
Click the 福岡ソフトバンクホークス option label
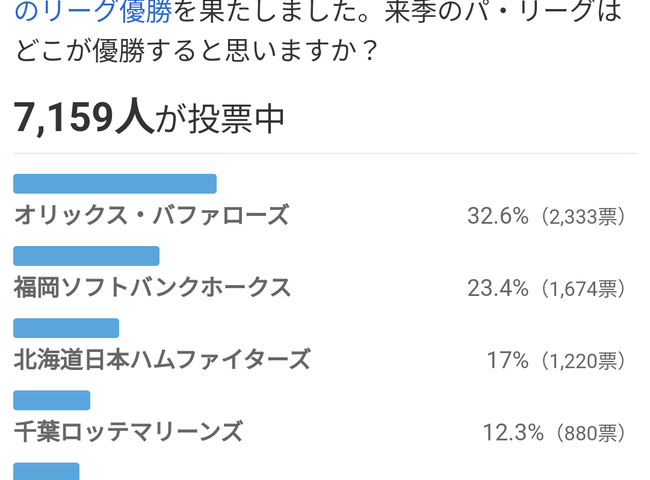click(152, 287)
